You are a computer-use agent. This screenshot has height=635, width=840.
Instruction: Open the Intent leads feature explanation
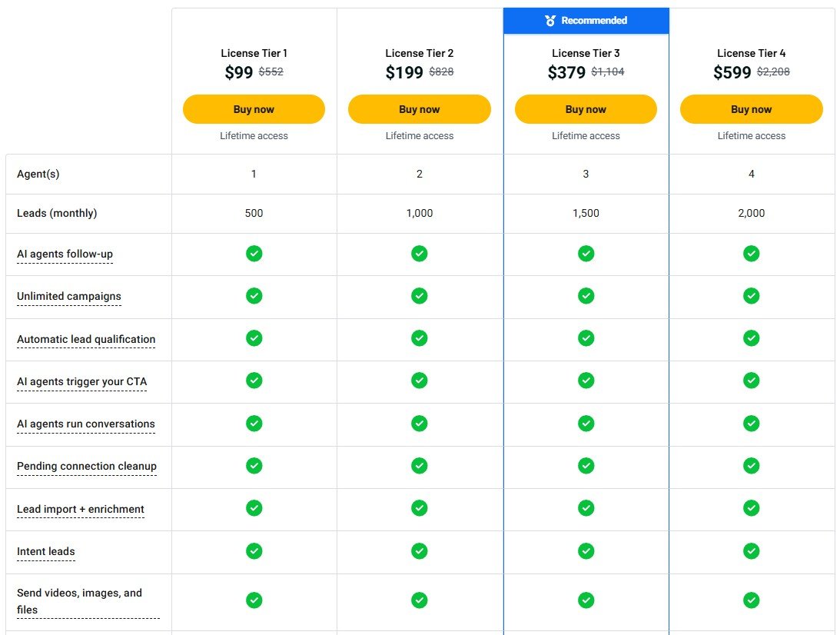tap(45, 551)
